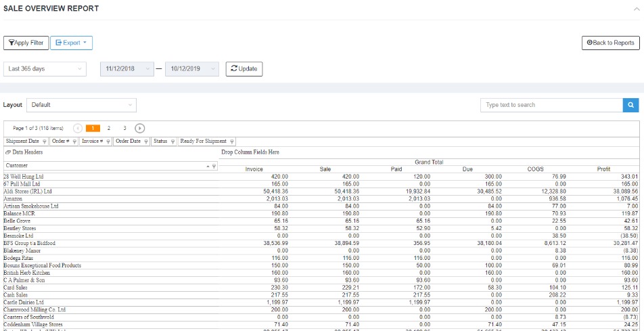Toggle Customer column sort arrow
The width and height of the screenshot is (644, 331).
(208, 166)
